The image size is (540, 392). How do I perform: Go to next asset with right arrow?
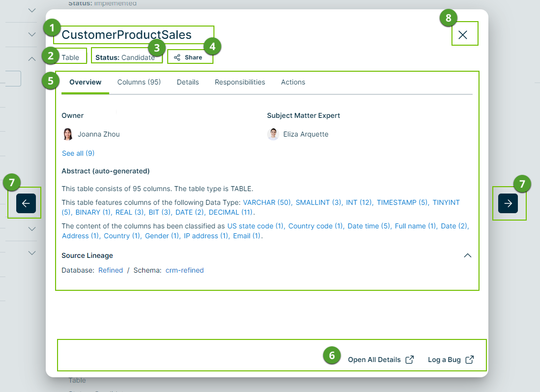[x=508, y=203]
